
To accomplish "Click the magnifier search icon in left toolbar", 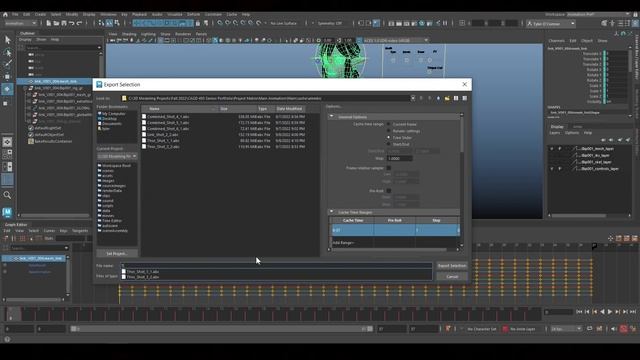I will 7,195.
